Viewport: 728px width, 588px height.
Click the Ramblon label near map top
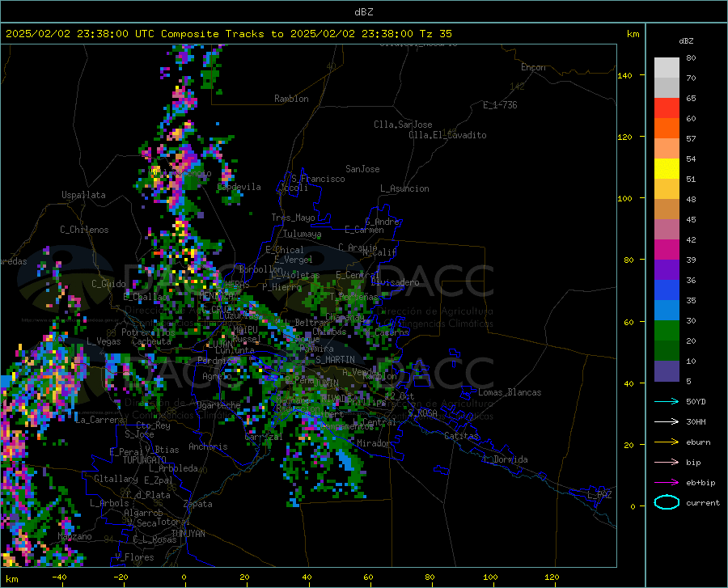pos(291,99)
